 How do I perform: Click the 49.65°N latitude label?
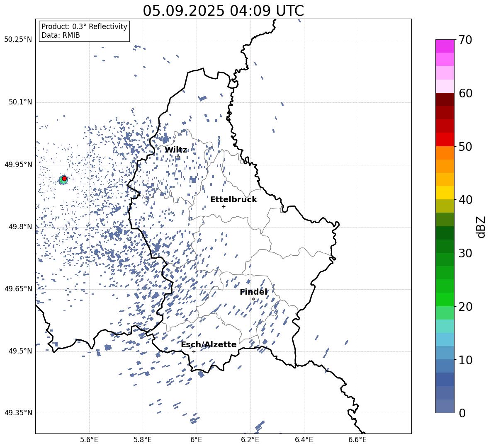(x=18, y=289)
